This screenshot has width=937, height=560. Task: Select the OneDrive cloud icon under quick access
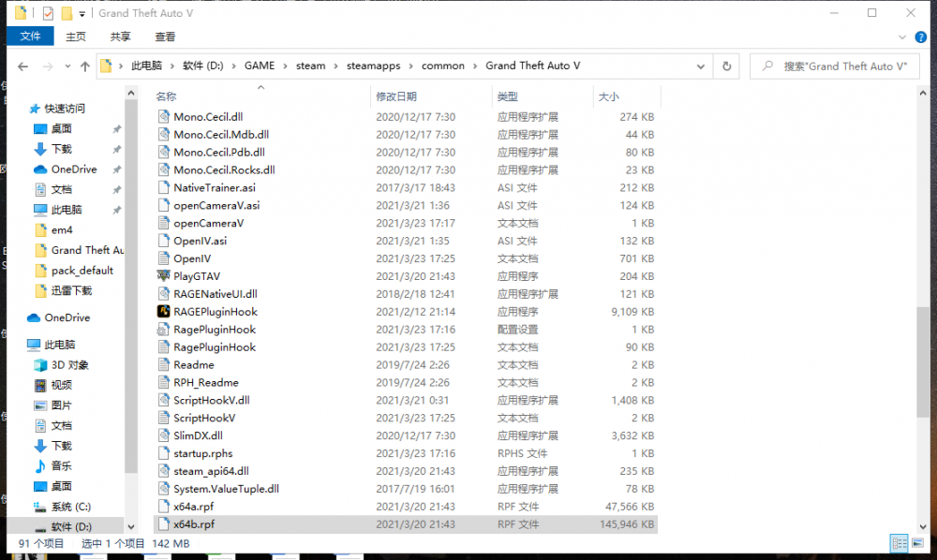tap(40, 169)
